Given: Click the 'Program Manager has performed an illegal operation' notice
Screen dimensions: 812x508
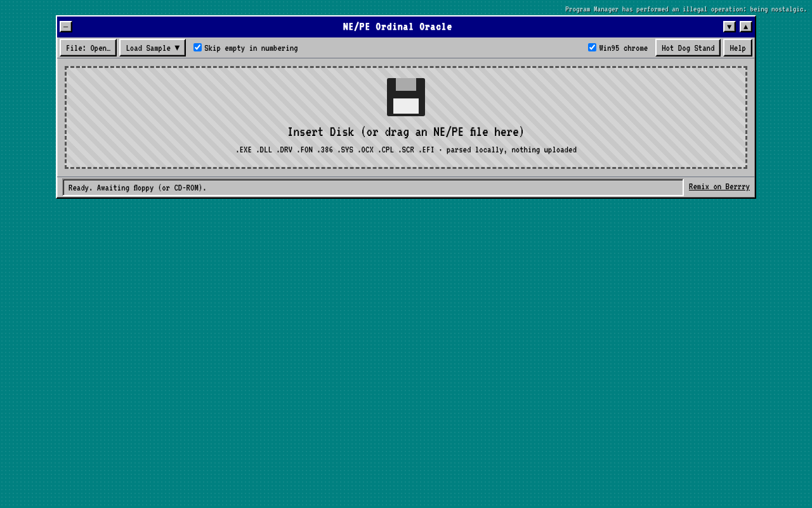Looking at the screenshot, I should point(686,9).
